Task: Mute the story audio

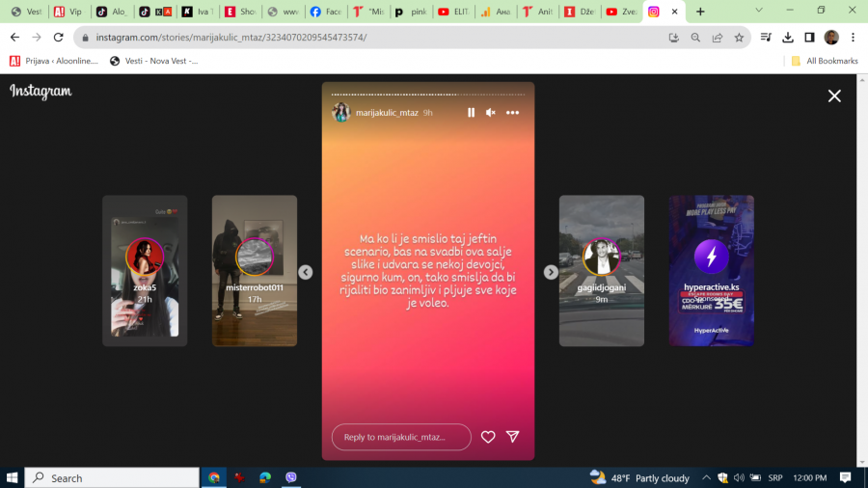Action: (x=491, y=113)
